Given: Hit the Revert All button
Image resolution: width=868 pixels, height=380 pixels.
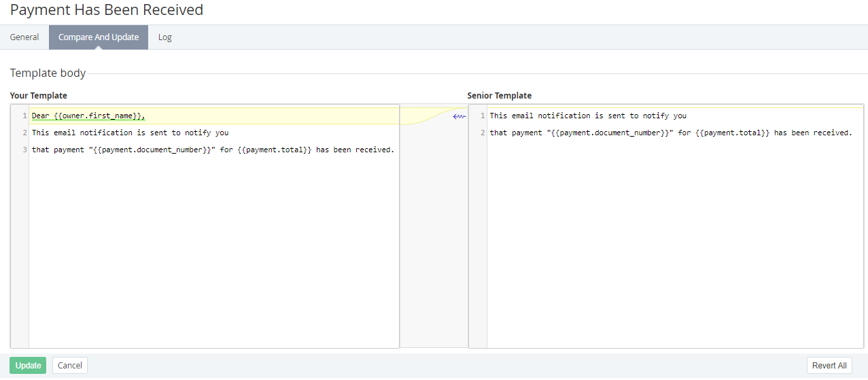Looking at the screenshot, I should click(829, 366).
